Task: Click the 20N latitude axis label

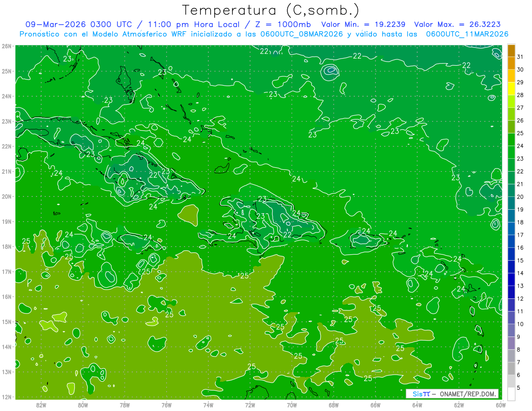Action: pyautogui.click(x=7, y=196)
